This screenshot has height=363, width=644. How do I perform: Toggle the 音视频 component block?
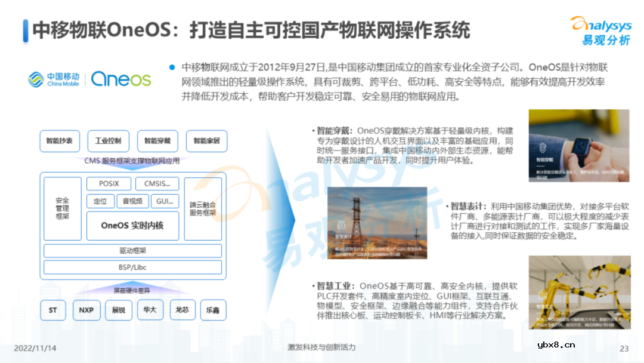(132, 201)
